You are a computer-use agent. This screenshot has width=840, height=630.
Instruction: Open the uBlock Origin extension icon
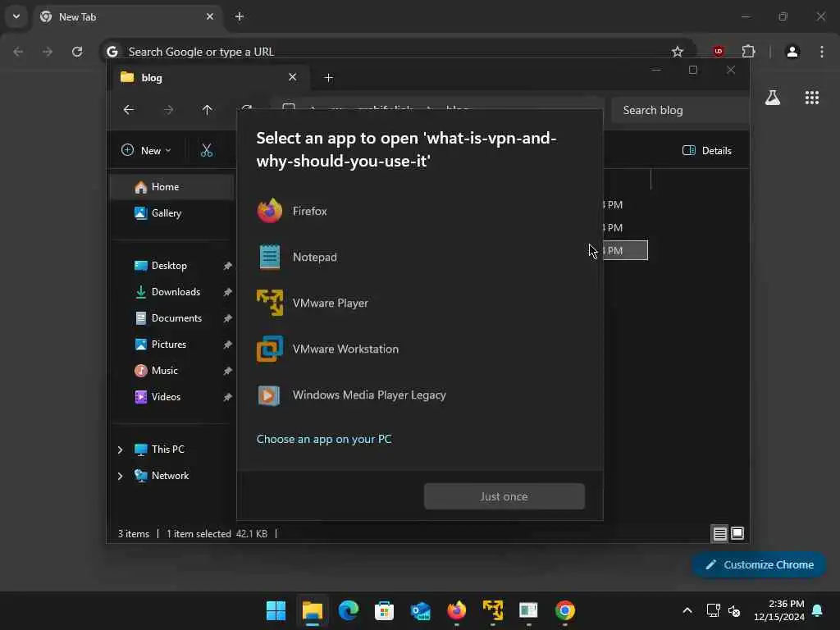tap(719, 52)
